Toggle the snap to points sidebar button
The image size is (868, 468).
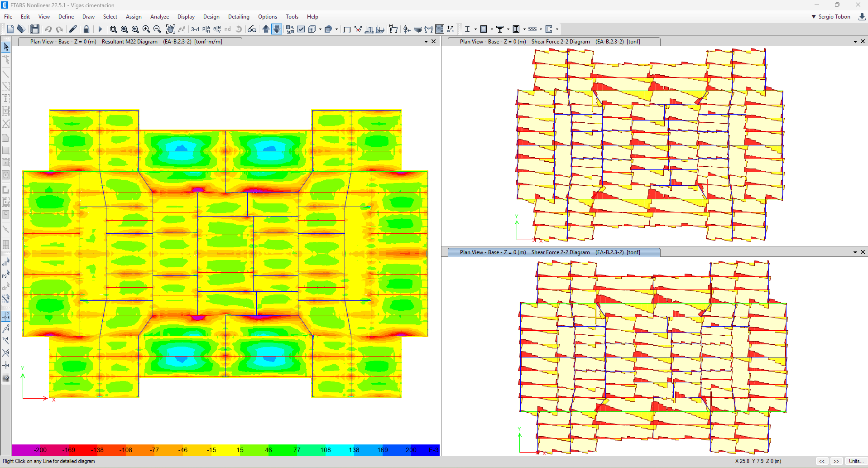pos(6,316)
